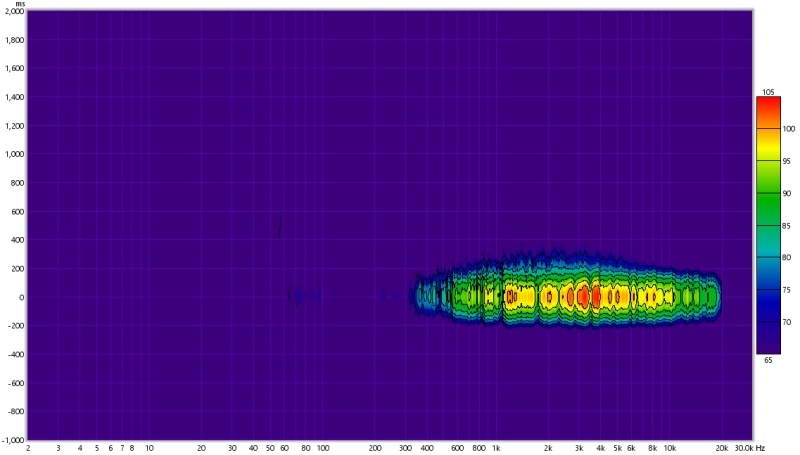Pick the 5k frequency axis label
This screenshot has width=800, height=455.
click(617, 448)
